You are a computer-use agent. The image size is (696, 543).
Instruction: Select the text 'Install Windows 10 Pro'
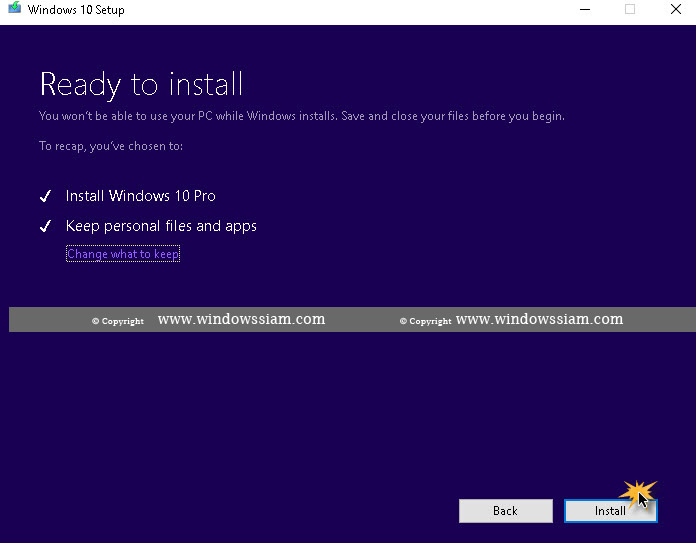[x=141, y=196]
